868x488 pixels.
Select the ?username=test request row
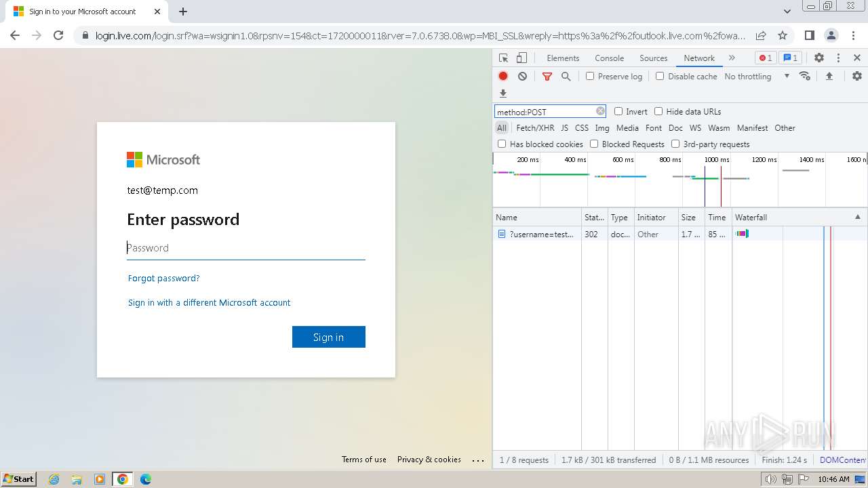pyautogui.click(x=680, y=234)
